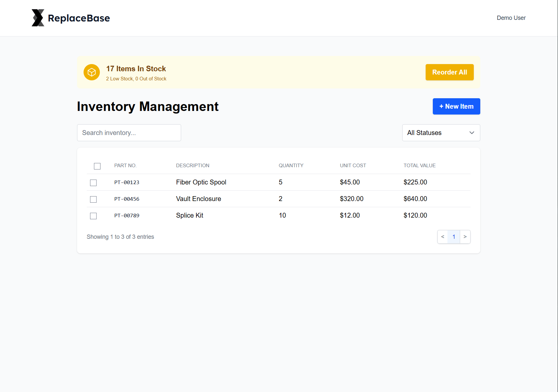Viewport: 558px width, 392px height.
Task: Click the dropdown chevron on All Statuses
Action: [x=472, y=133]
